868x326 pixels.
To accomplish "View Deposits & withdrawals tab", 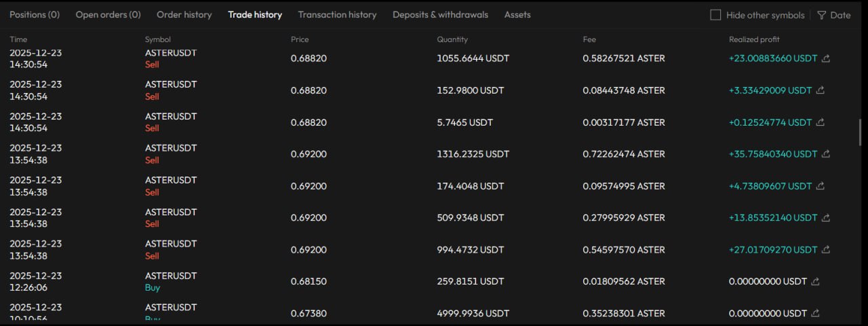I will coord(440,14).
